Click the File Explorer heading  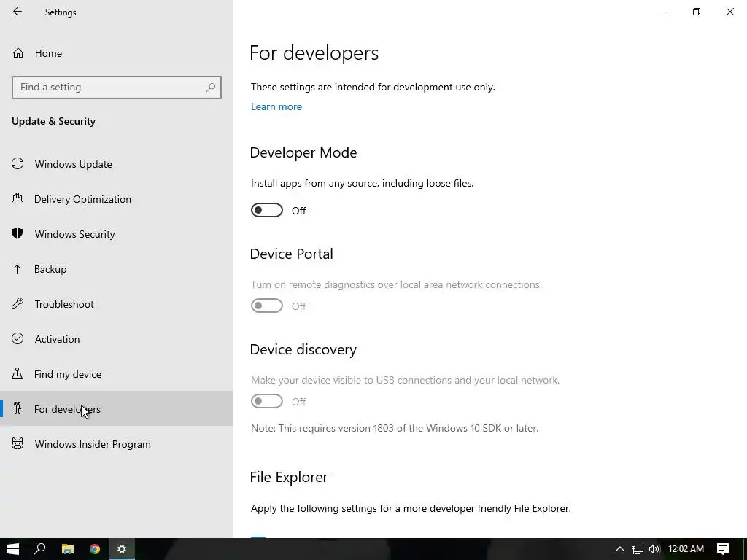[289, 477]
